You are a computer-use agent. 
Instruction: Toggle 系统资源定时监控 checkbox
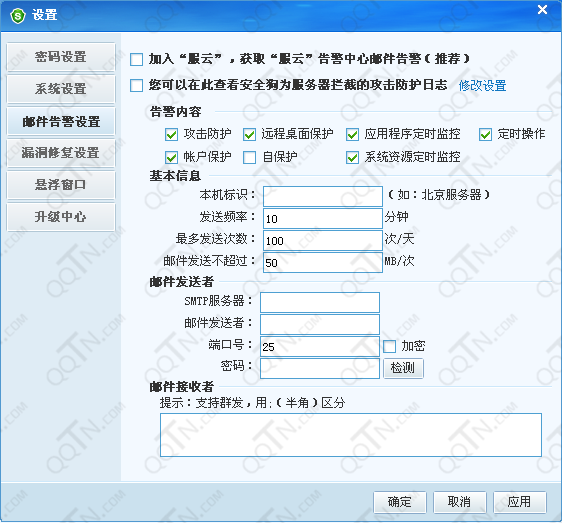(352, 157)
